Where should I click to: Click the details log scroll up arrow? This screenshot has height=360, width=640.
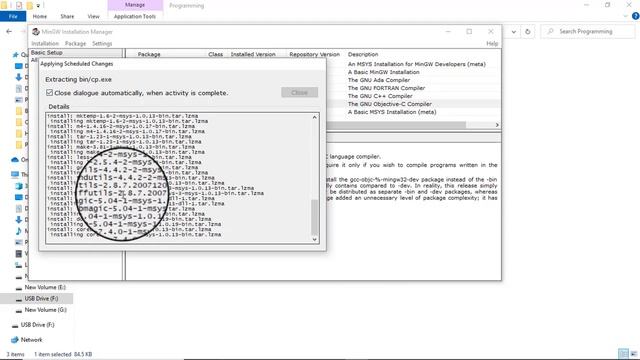coord(314,117)
